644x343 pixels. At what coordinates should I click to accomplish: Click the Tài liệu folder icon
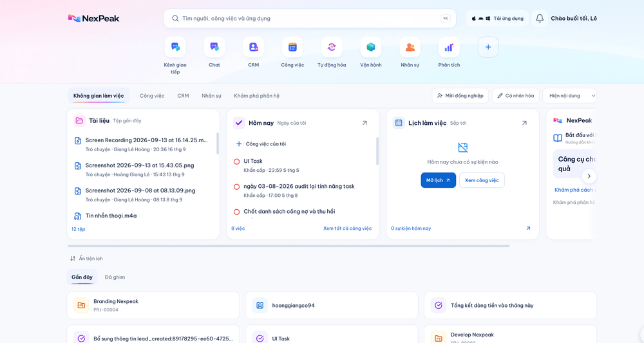tap(79, 120)
